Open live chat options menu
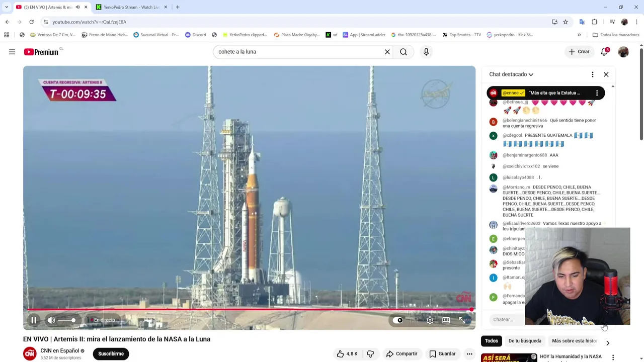 coord(592,74)
